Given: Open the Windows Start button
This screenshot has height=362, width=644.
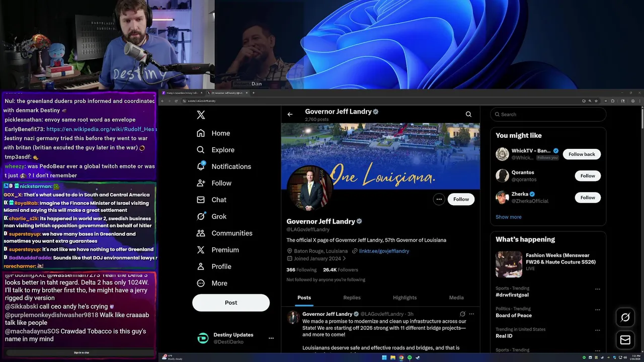Looking at the screenshot, I should point(384,358).
